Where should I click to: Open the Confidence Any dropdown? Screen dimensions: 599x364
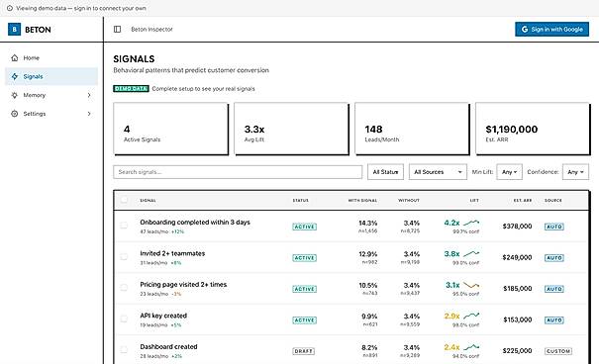point(575,172)
